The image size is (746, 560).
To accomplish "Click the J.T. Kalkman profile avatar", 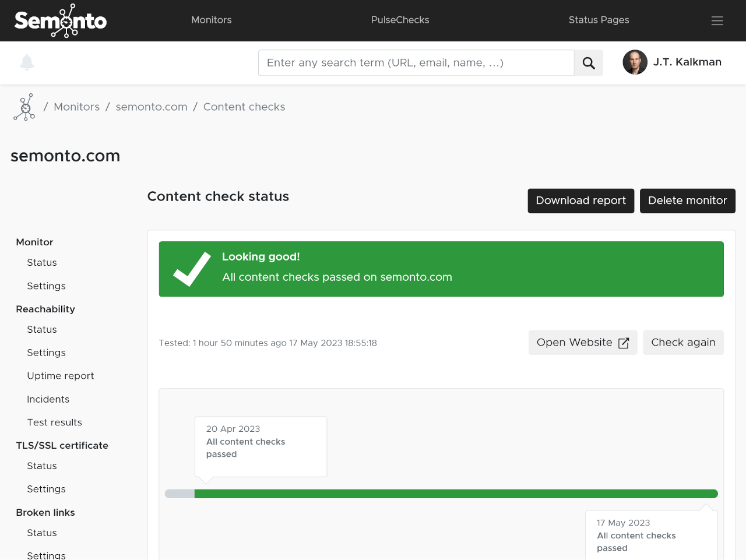I will pos(635,62).
